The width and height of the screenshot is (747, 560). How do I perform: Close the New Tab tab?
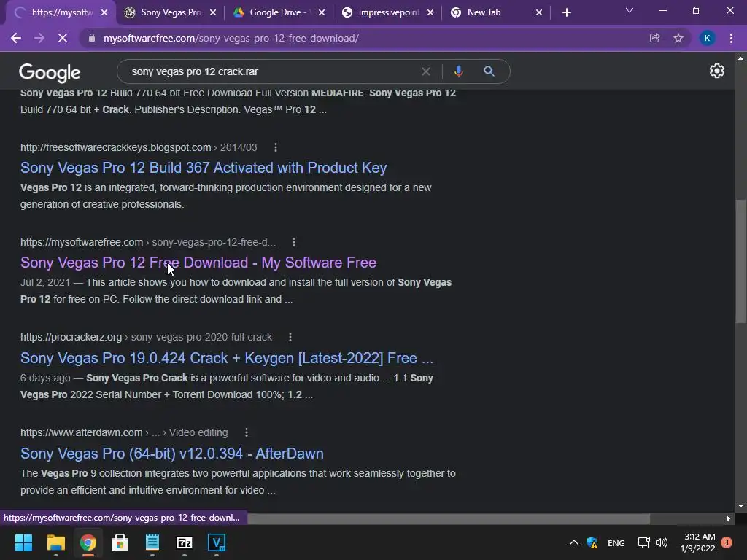(539, 13)
